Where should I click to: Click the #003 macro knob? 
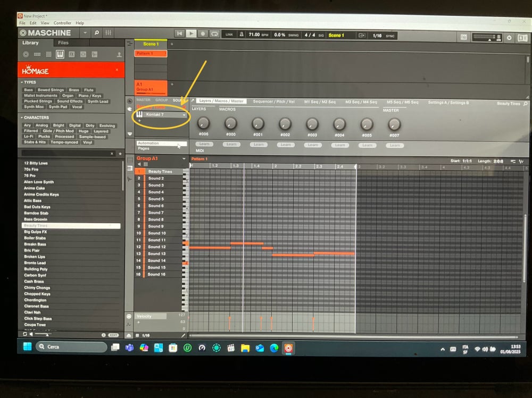point(312,124)
